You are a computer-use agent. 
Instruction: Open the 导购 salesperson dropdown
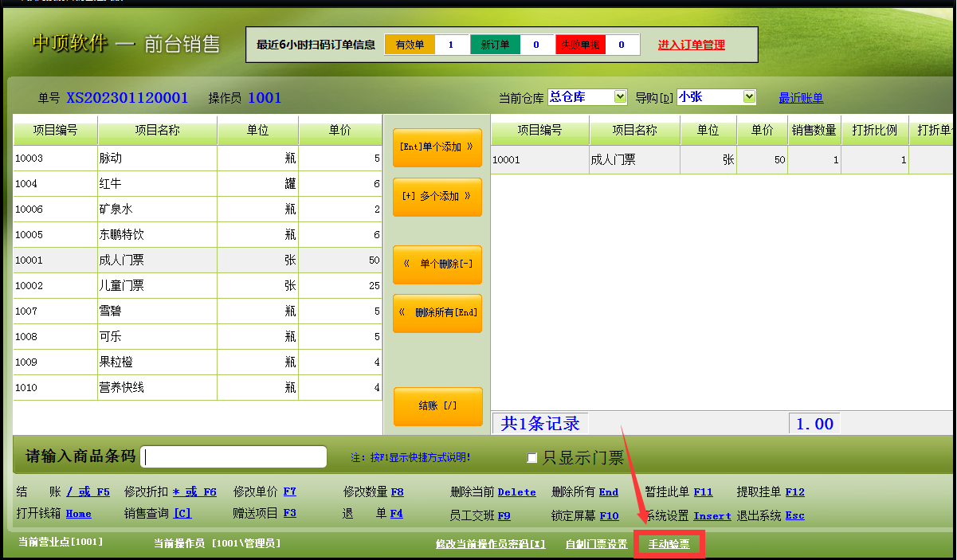748,97
